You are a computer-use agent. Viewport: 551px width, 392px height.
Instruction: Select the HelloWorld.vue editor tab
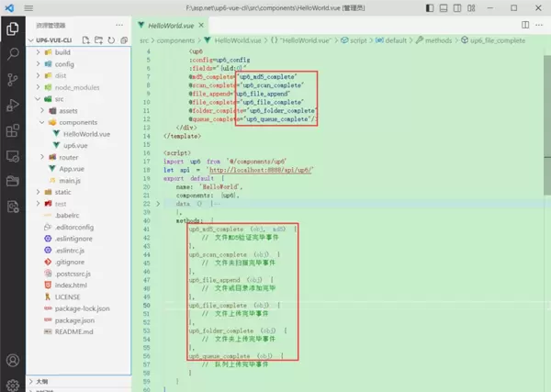172,25
